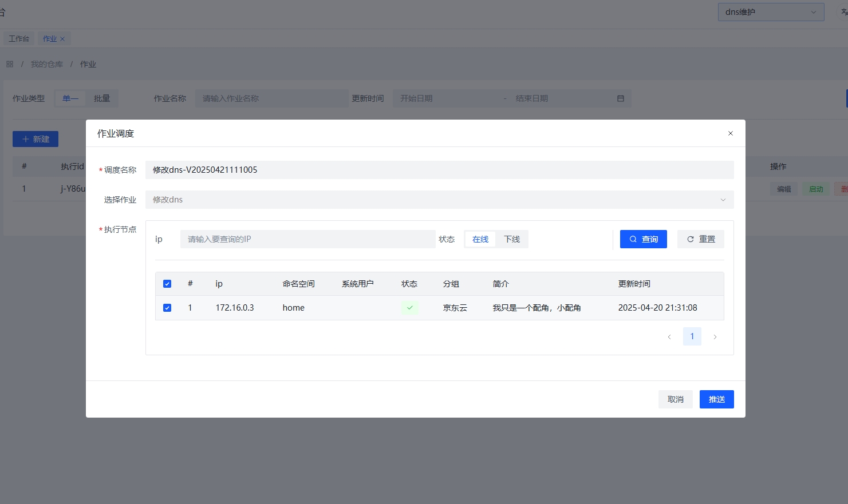Screen dimensions: 848x504
Task: Click the 开始日期 date field
Action: point(447,98)
